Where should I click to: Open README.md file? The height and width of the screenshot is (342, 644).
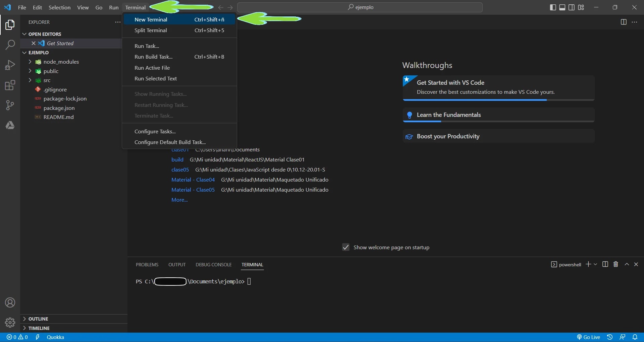[59, 117]
